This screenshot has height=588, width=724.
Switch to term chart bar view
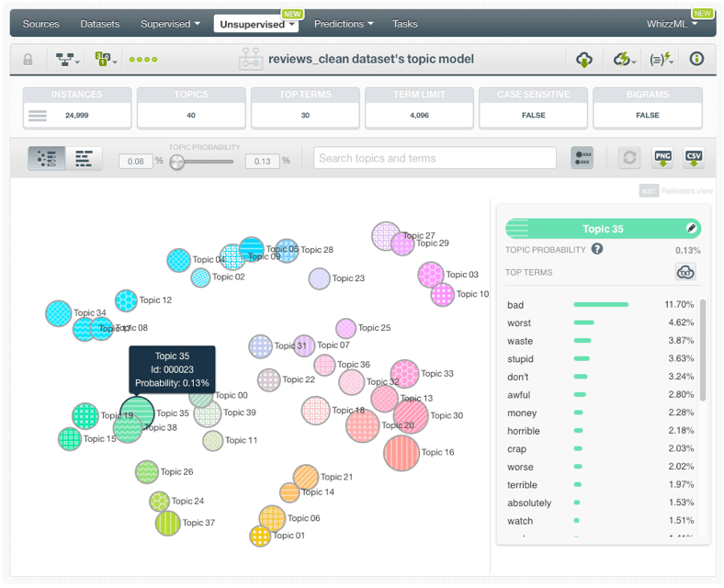pos(84,158)
